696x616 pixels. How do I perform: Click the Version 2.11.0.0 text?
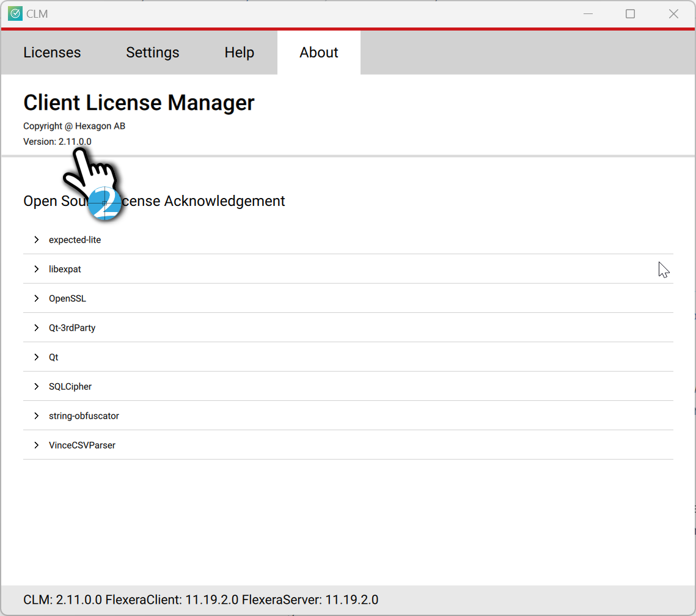coord(57,142)
